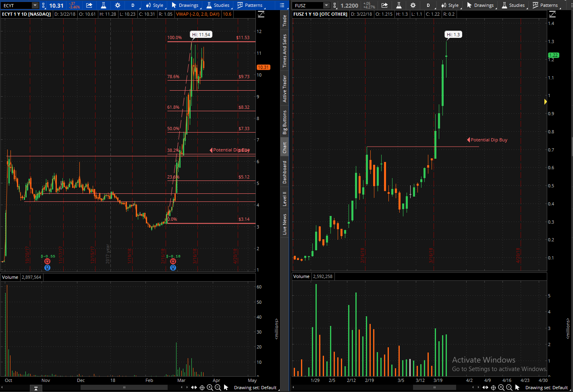Click the FUSZ Potential Dip Buy annotation
Screen dimensions: 573x392
pos(487,140)
